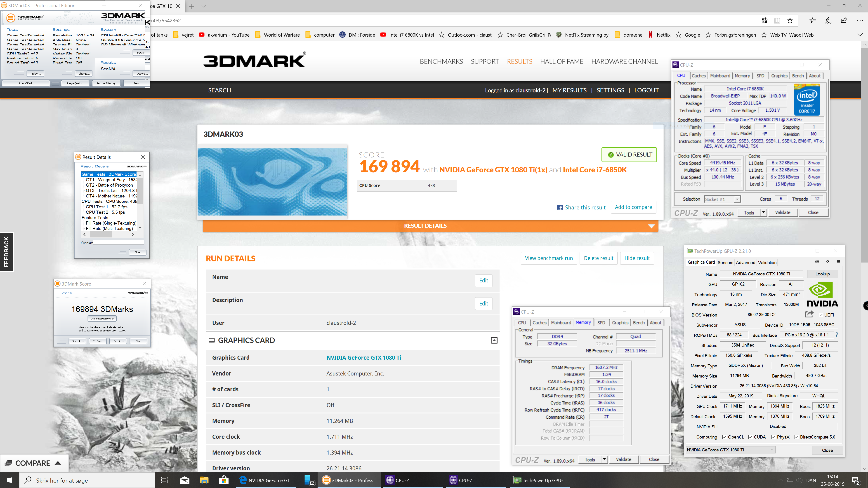Toggle the PhysX checkbox in GPU-Z
The height and width of the screenshot is (488, 868).
click(774, 437)
